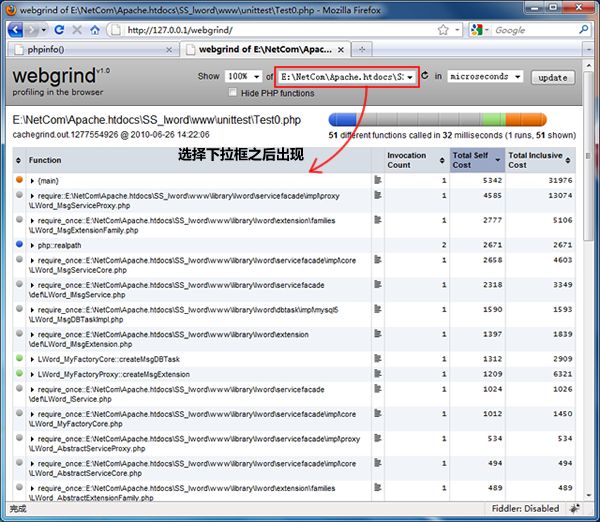The width and height of the screenshot is (600, 522).
Task: Expand the {main} function row
Action: (x=32, y=181)
